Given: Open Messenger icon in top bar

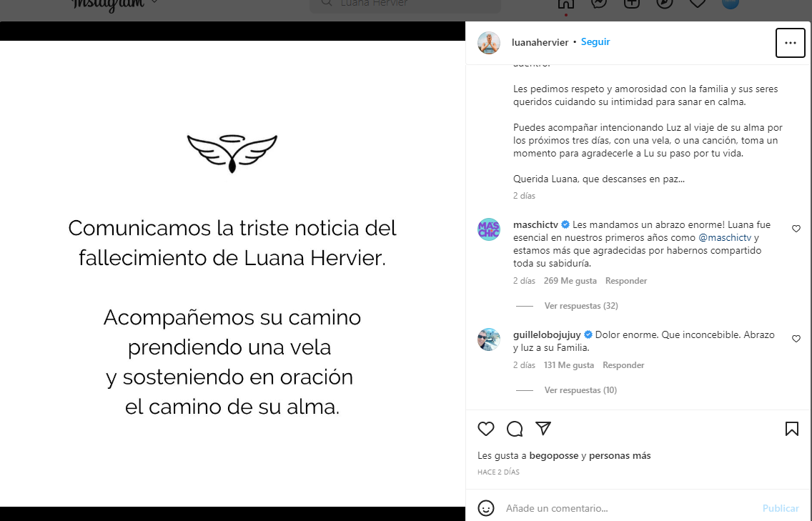Looking at the screenshot, I should pos(599,3).
